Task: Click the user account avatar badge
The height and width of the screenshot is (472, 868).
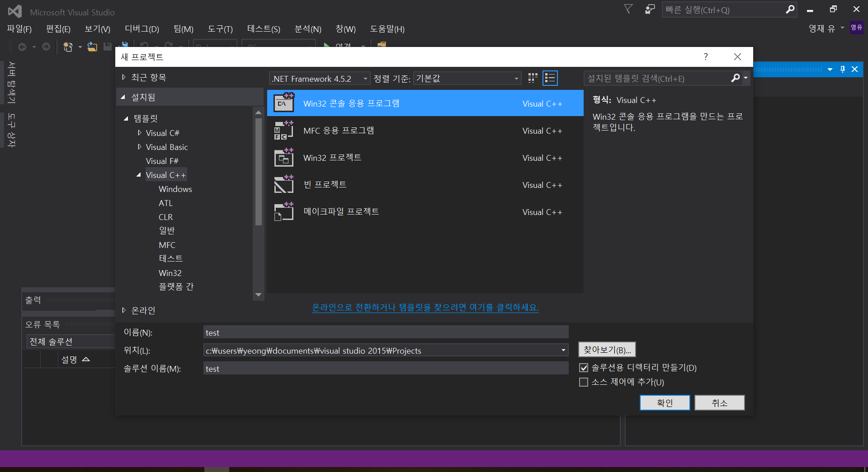Action: click(x=856, y=28)
